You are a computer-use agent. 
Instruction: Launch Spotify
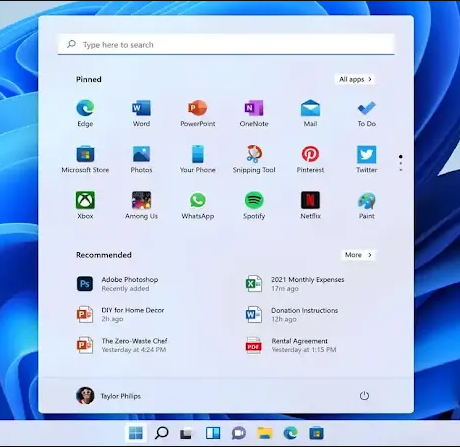pos(254,205)
